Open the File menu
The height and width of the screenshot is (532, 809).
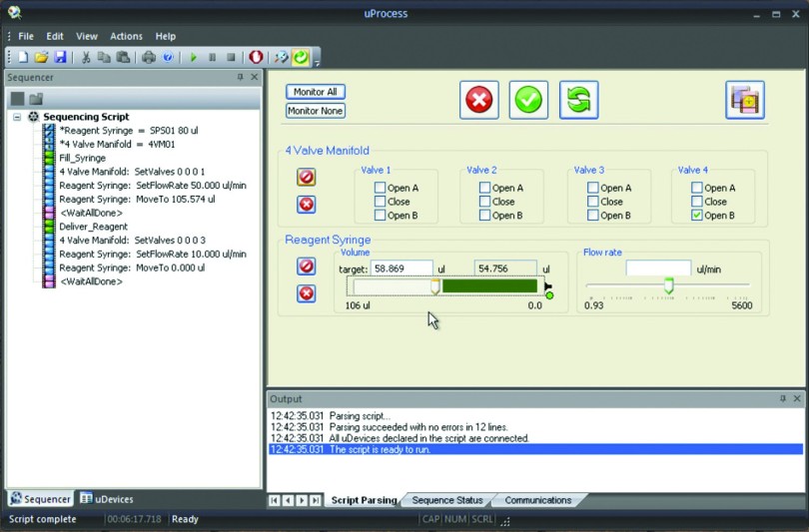[x=26, y=36]
